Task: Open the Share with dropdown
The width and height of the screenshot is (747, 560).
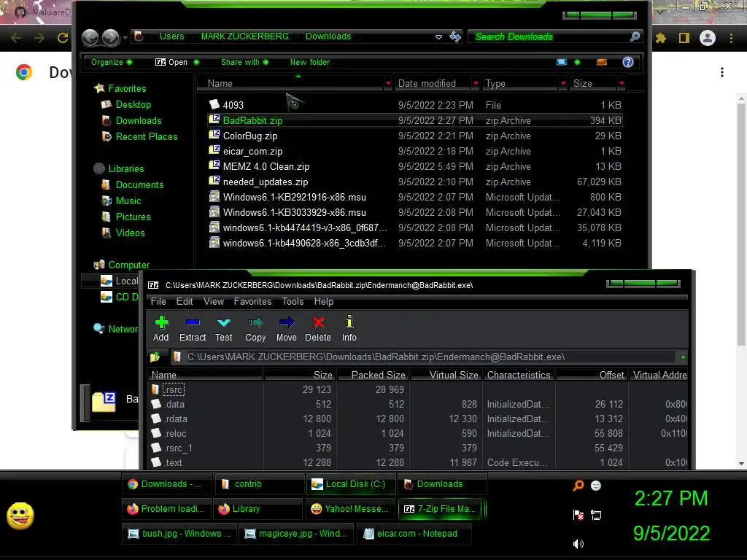Action: click(244, 62)
